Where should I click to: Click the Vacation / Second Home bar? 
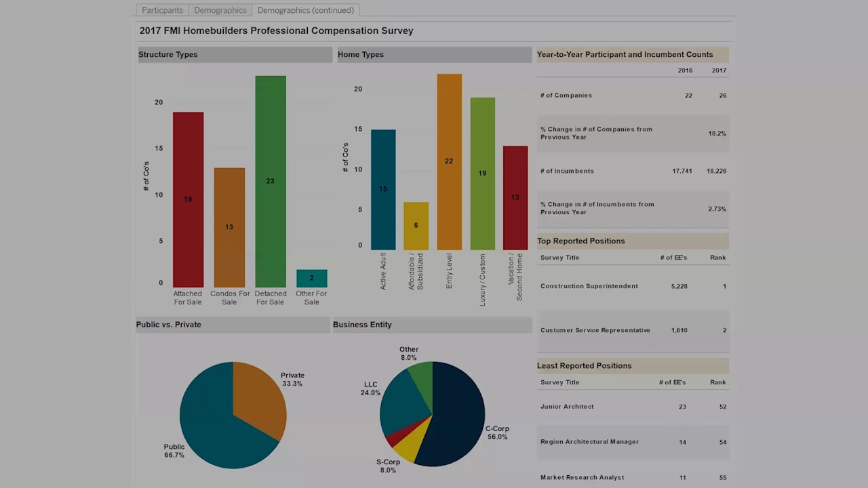click(515, 197)
